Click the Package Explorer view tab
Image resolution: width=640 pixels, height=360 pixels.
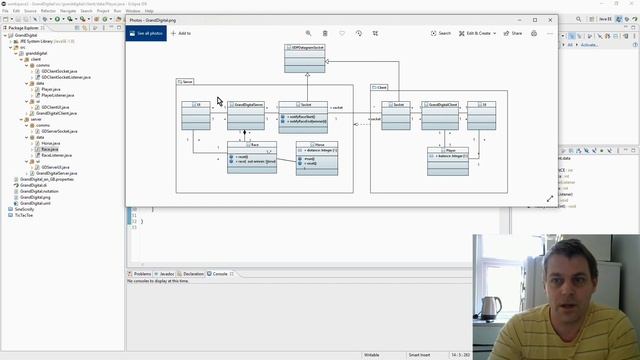(23, 28)
